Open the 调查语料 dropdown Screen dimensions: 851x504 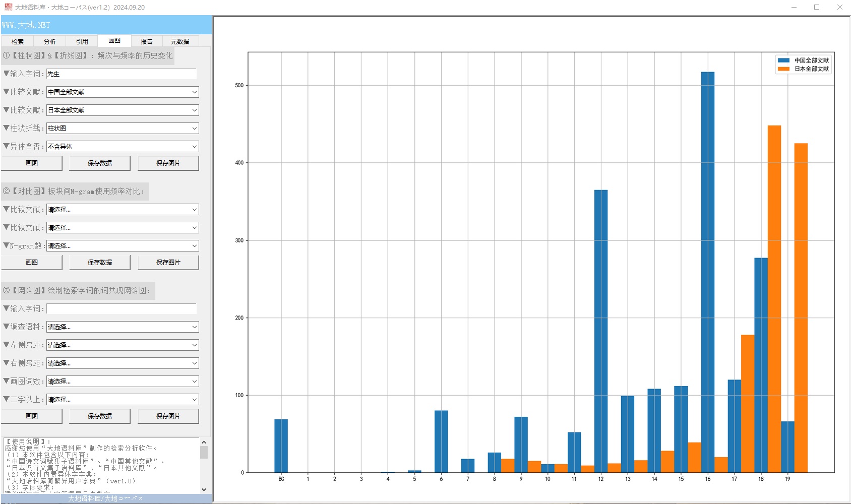click(x=123, y=327)
